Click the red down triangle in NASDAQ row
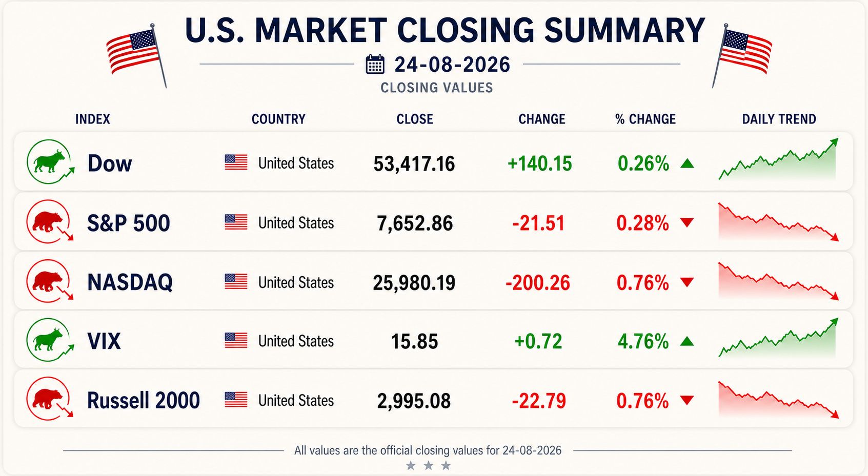 click(687, 282)
